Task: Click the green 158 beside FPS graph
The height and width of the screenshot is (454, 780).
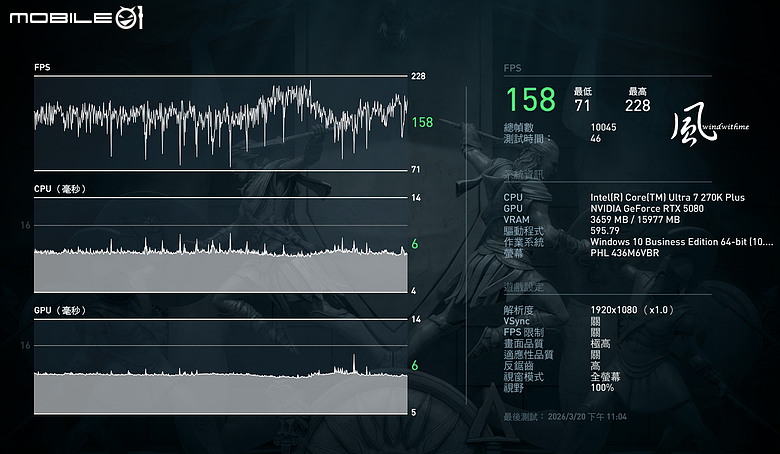Action: click(x=422, y=122)
